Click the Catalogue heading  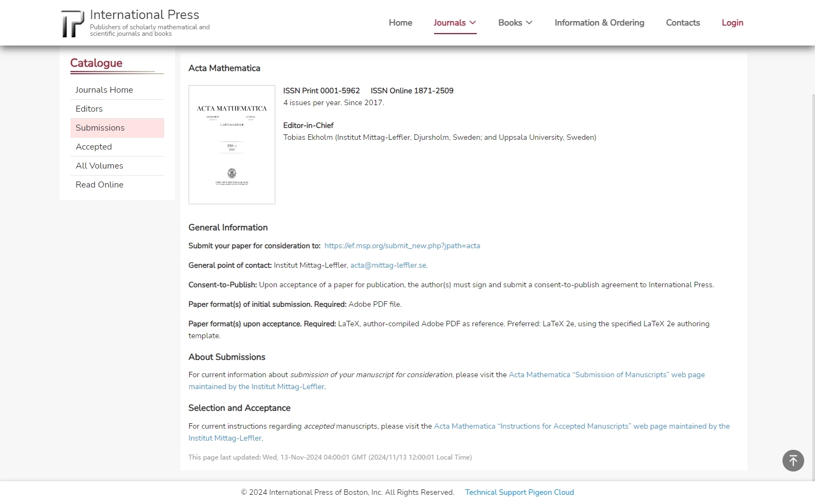tap(96, 63)
